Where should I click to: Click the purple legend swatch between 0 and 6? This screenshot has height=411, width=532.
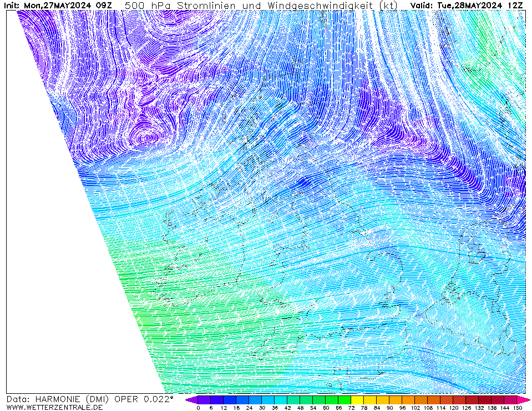(x=204, y=400)
